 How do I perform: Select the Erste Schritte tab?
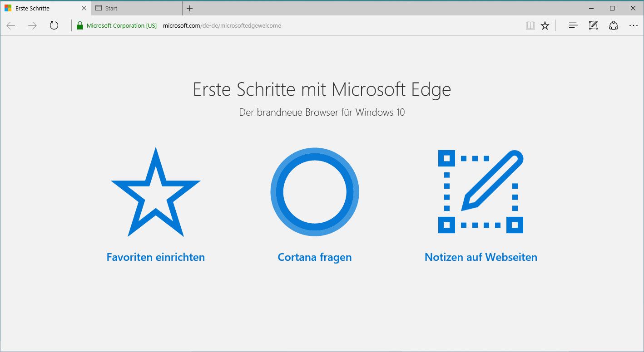click(46, 8)
